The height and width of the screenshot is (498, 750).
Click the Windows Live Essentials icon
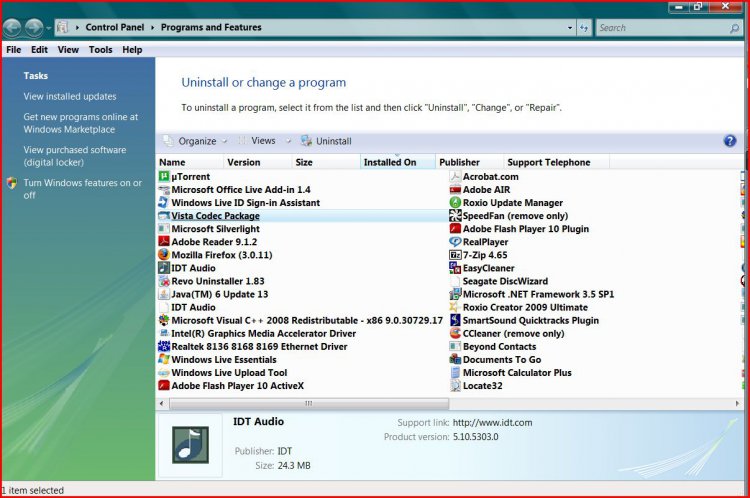coord(164,359)
